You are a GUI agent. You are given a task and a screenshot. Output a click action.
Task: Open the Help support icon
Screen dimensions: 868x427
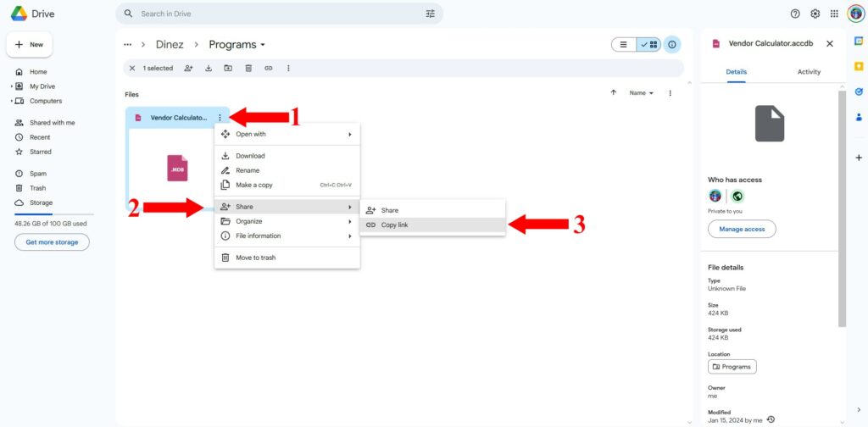coord(795,14)
